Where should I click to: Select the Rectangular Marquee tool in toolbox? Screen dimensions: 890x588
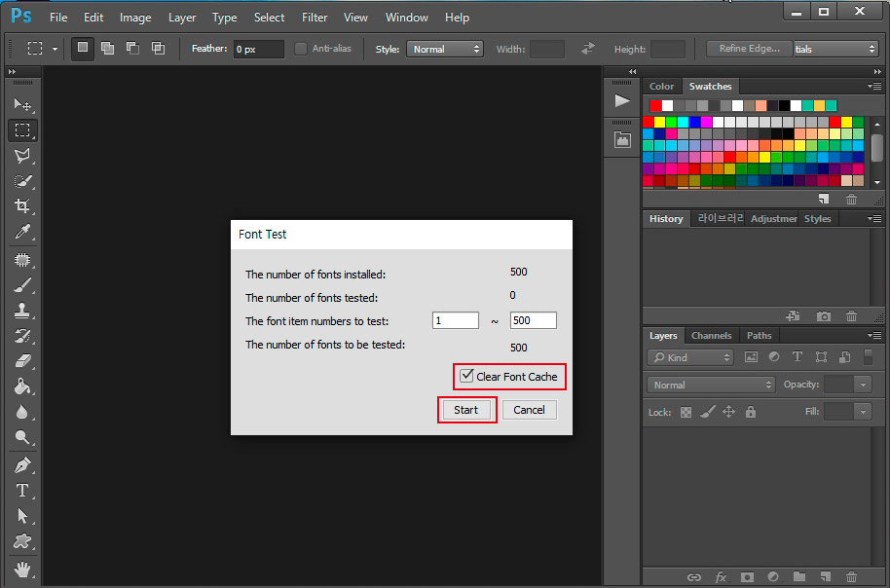click(22, 130)
